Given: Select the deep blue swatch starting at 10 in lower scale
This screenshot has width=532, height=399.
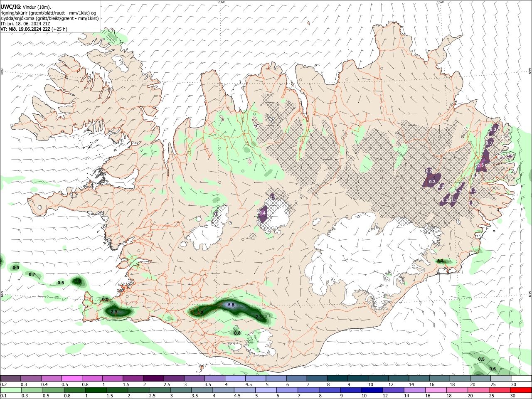Looking at the screenshot, I should tap(372, 390).
